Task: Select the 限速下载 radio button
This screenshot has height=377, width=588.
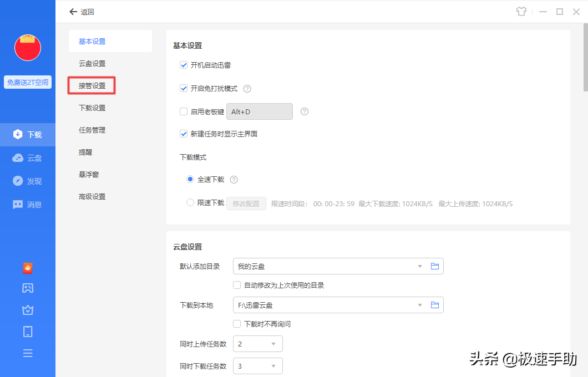Action: click(x=190, y=203)
